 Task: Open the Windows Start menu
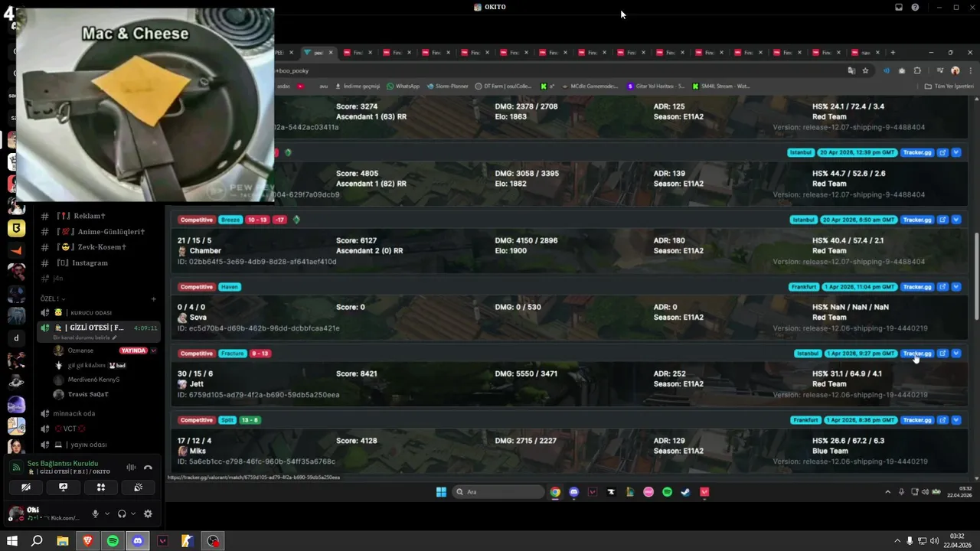[x=12, y=541]
